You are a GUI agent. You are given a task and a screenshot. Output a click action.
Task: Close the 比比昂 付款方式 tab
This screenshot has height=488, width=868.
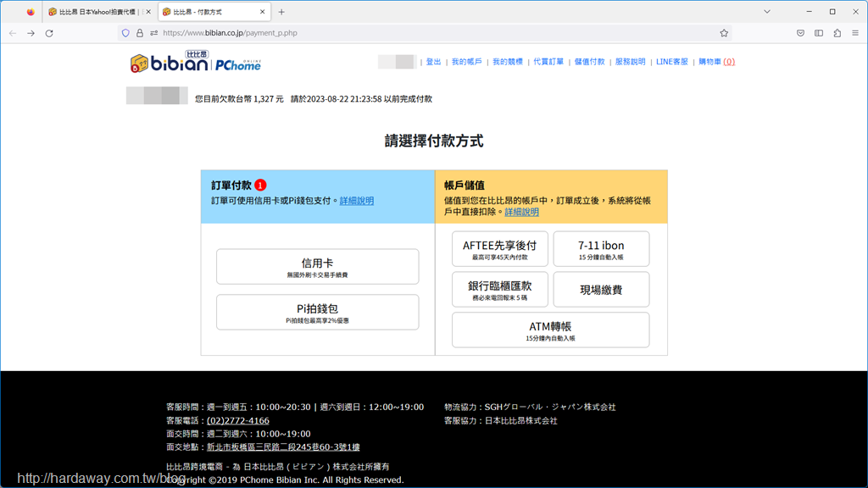tap(263, 12)
